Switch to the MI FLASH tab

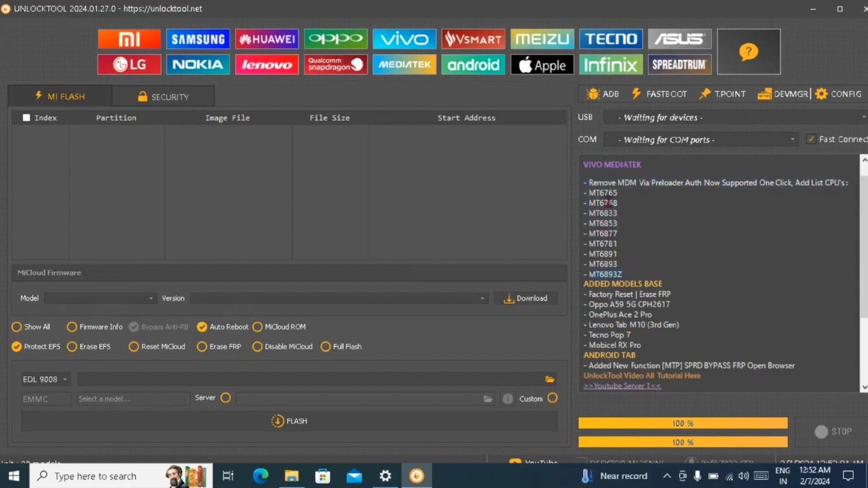(x=59, y=96)
